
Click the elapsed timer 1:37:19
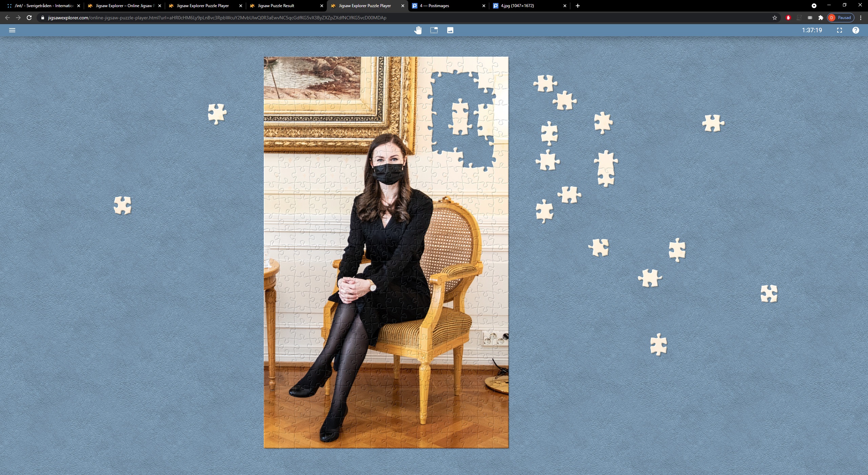[812, 30]
